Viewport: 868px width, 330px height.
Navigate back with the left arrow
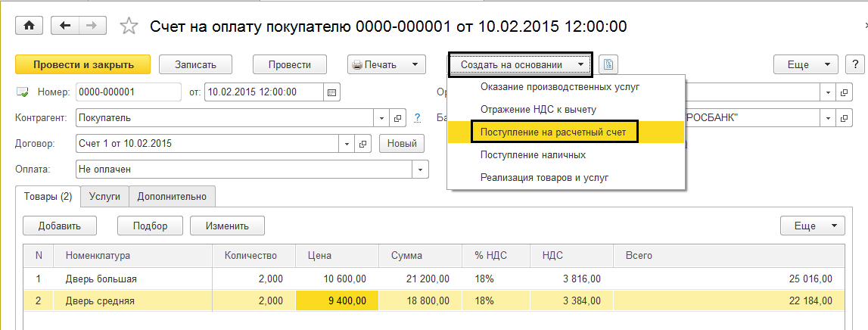[65, 25]
